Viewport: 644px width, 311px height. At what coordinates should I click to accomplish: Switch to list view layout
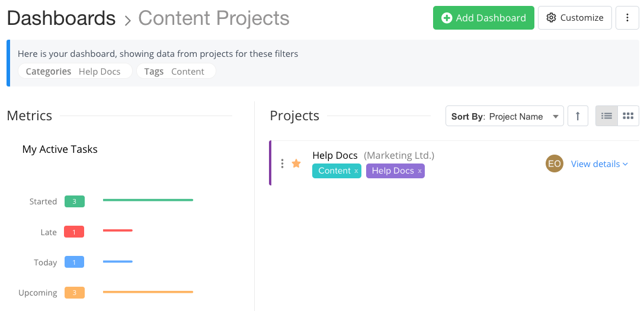[607, 116]
